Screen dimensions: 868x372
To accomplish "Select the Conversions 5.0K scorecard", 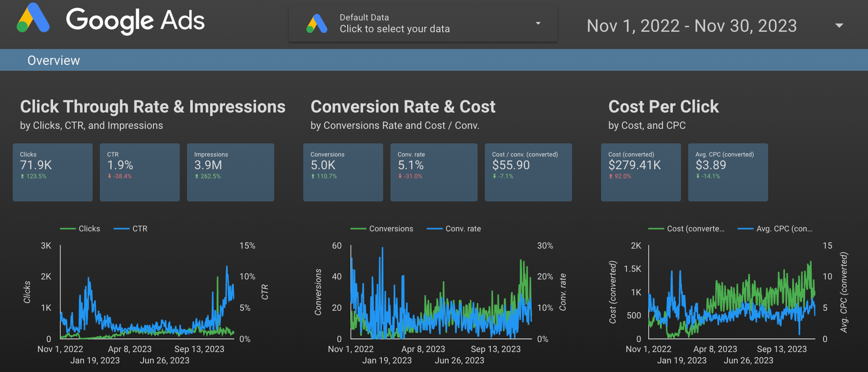I will [343, 172].
